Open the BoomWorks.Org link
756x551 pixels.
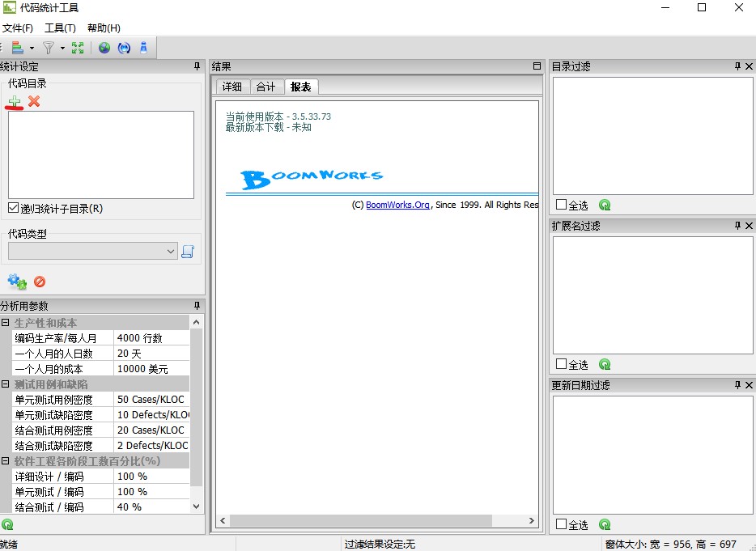click(397, 205)
